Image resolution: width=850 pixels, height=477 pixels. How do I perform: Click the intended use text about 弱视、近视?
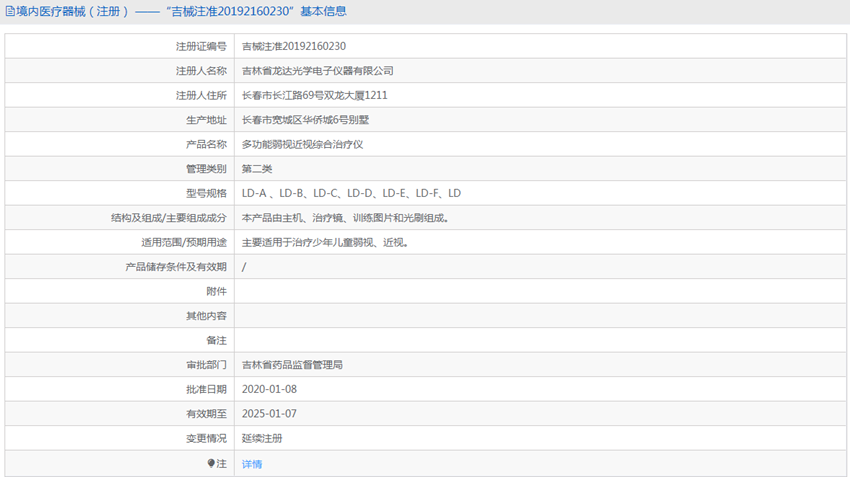[325, 242]
